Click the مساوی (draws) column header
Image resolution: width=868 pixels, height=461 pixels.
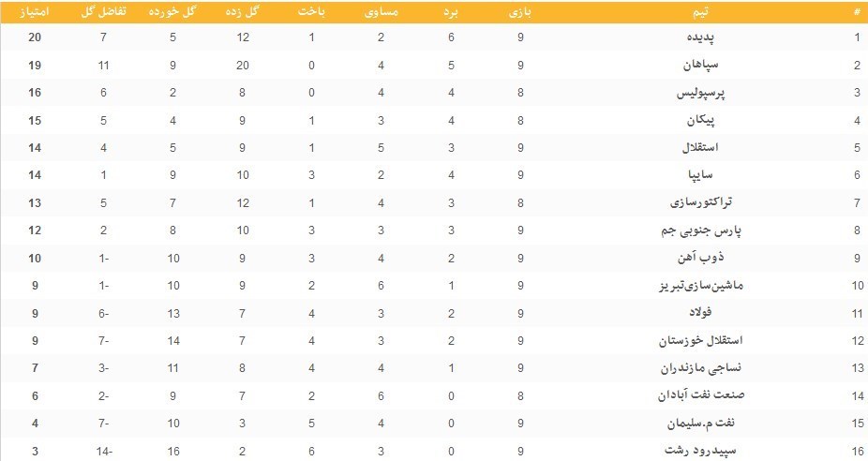point(381,11)
